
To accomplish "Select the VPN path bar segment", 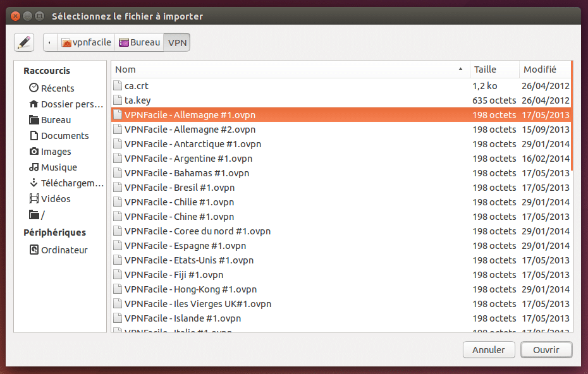I will (x=177, y=42).
